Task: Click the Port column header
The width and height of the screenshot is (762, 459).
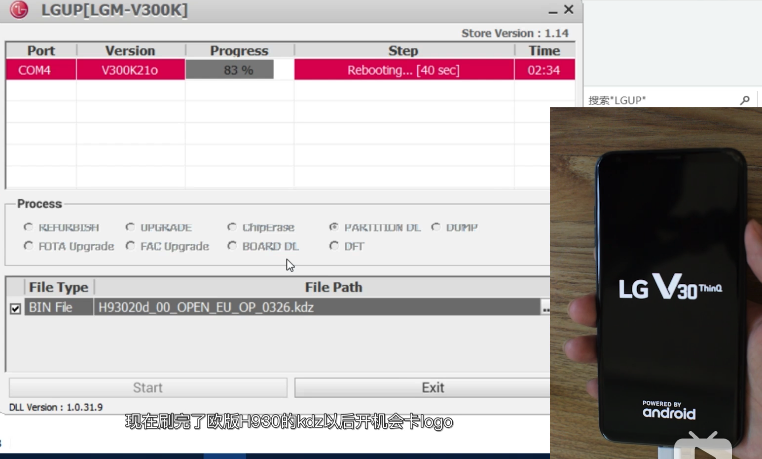Action: [41, 51]
